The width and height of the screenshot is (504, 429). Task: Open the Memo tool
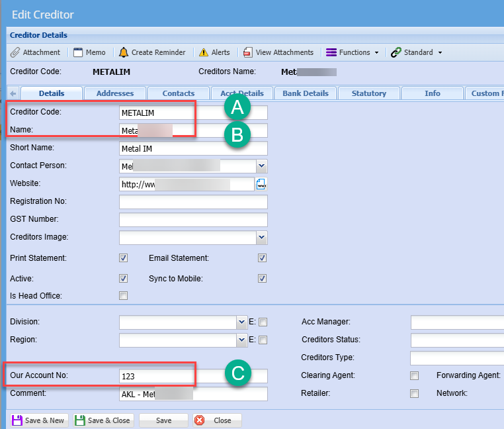click(x=78, y=52)
